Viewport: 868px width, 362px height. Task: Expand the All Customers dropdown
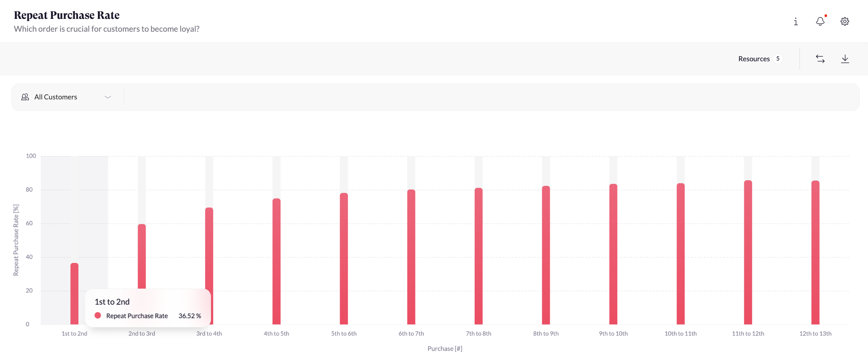56,97
